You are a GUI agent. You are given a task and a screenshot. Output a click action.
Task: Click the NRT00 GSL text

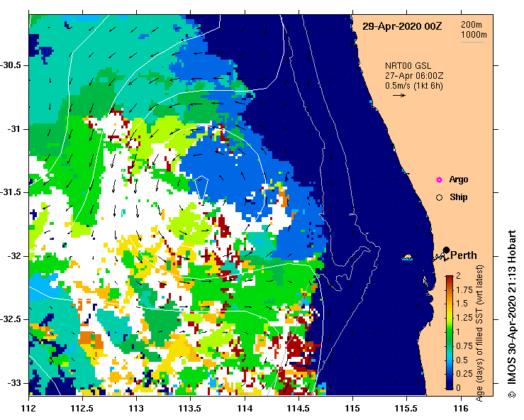pyautogui.click(x=408, y=66)
